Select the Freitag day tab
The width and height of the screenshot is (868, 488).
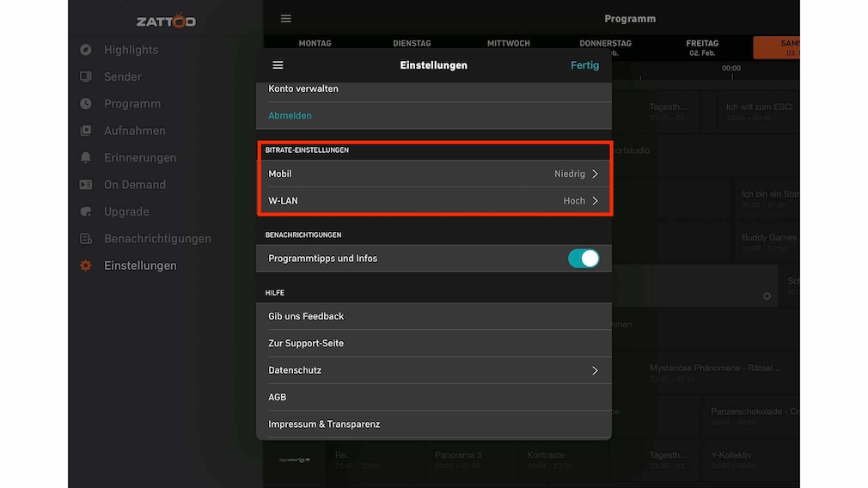coord(701,47)
